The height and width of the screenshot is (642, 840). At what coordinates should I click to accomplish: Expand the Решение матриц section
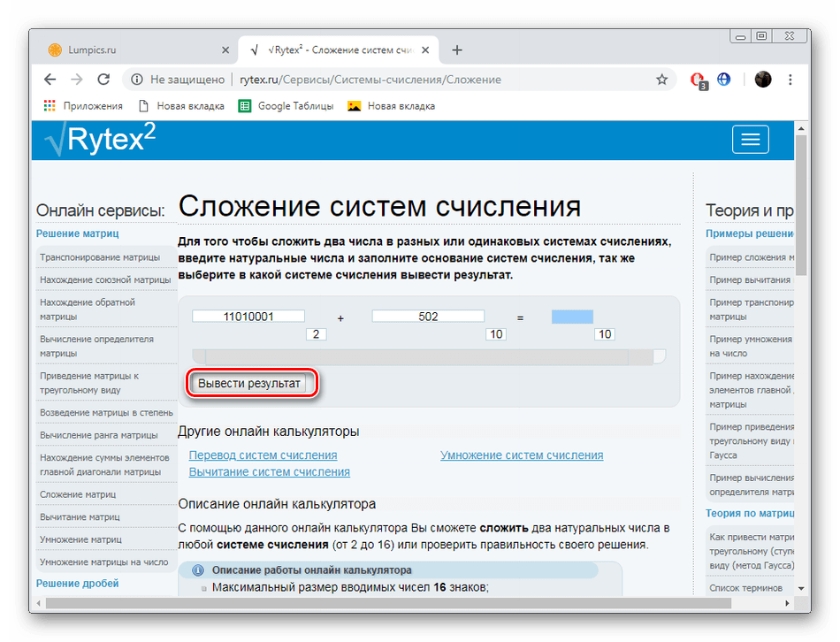[80, 233]
